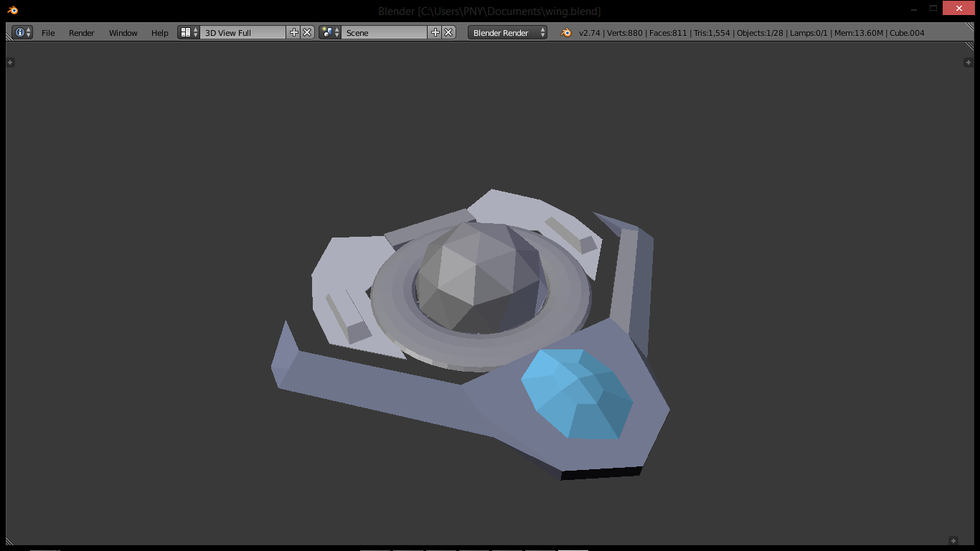Click the 'Faces:811' statistic
Viewport: 980px width, 551px height.
click(x=668, y=33)
